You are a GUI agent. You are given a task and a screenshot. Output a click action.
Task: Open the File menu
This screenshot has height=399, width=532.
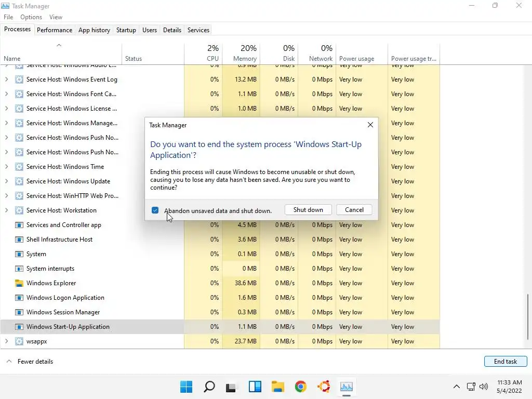(x=8, y=17)
